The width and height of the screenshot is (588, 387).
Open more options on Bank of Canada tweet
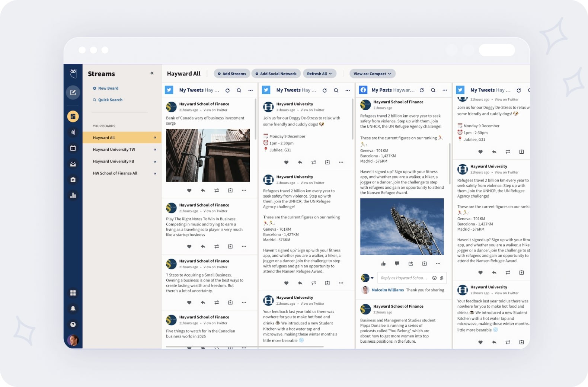click(x=244, y=191)
